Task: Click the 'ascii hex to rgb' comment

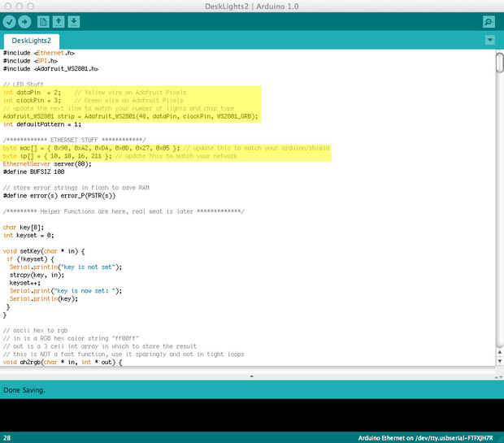Action: click(x=35, y=331)
